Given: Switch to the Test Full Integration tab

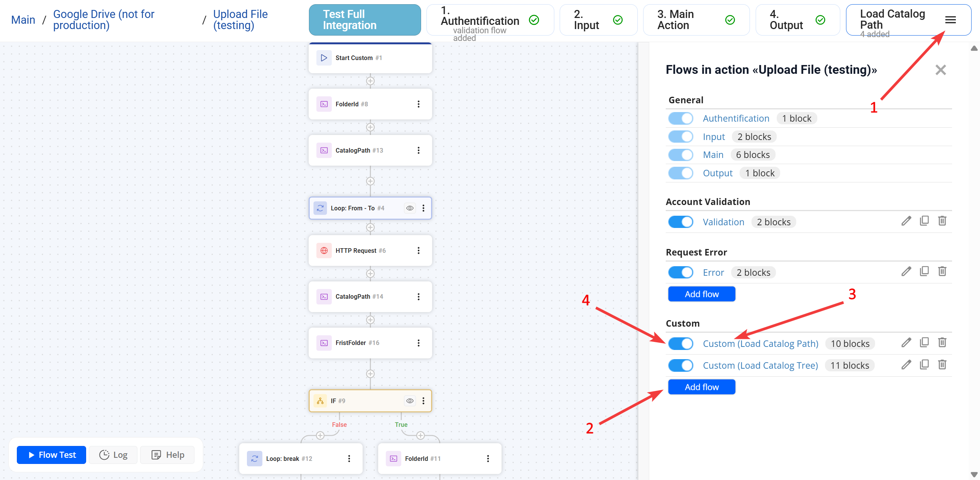Looking at the screenshot, I should click(x=364, y=20).
